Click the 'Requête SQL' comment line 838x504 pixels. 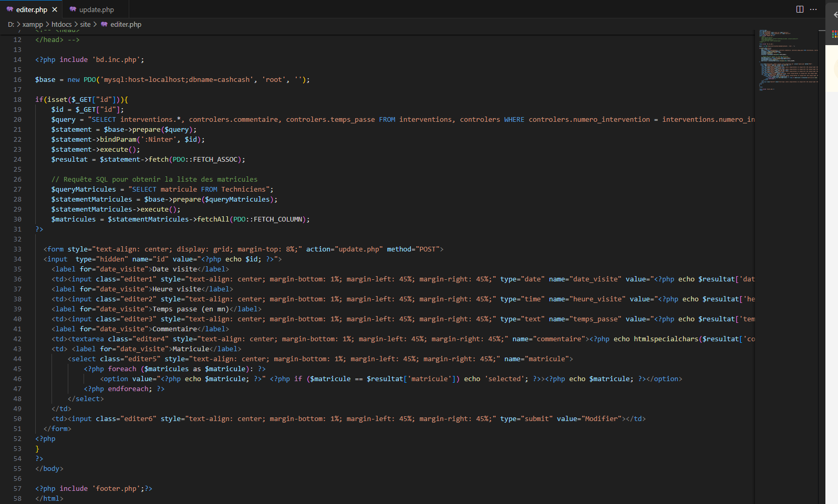pos(154,179)
